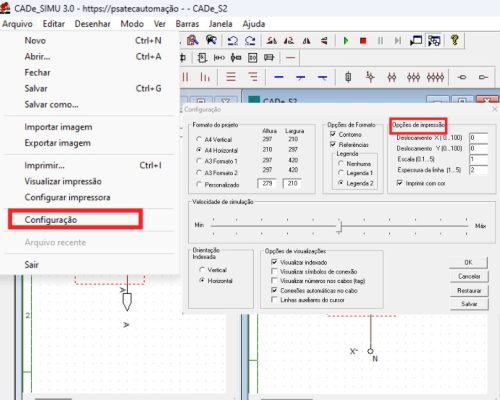Select Vertical orientation radio button

coord(202,269)
